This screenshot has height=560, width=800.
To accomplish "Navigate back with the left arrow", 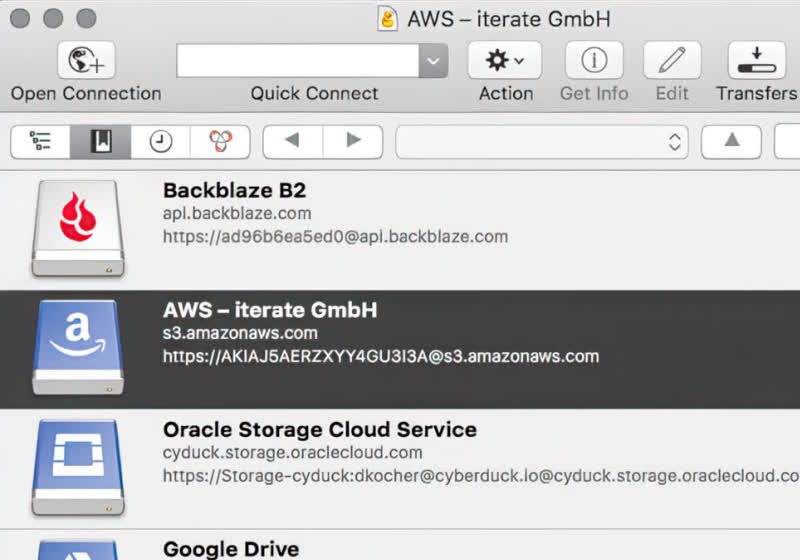I will click(x=292, y=141).
